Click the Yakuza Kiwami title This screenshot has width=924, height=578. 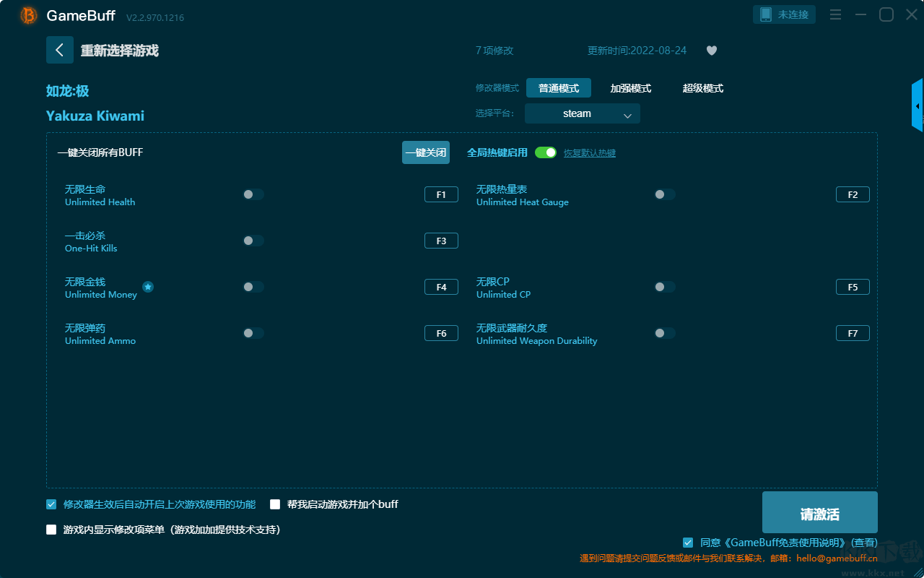click(x=95, y=116)
